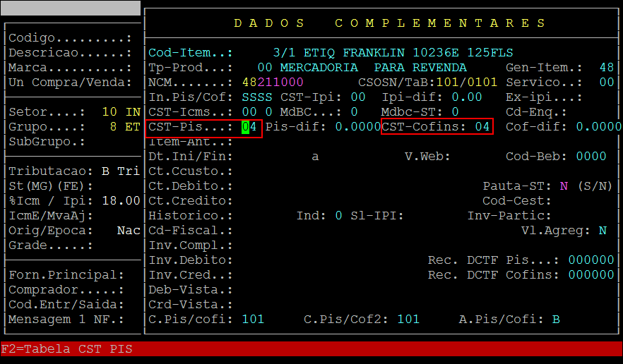Click the DADOS COMPLEMENTARES title

click(x=390, y=23)
